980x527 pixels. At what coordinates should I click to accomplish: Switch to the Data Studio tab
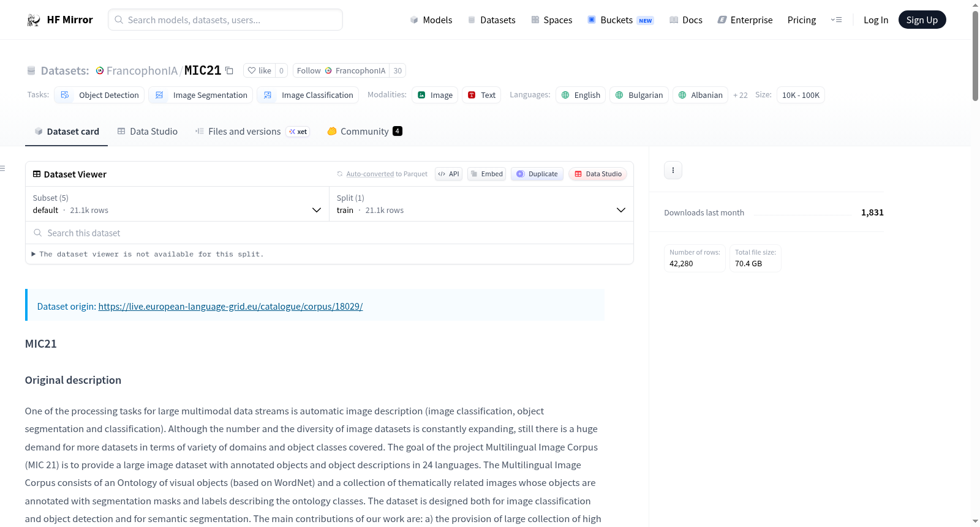pyautogui.click(x=147, y=132)
